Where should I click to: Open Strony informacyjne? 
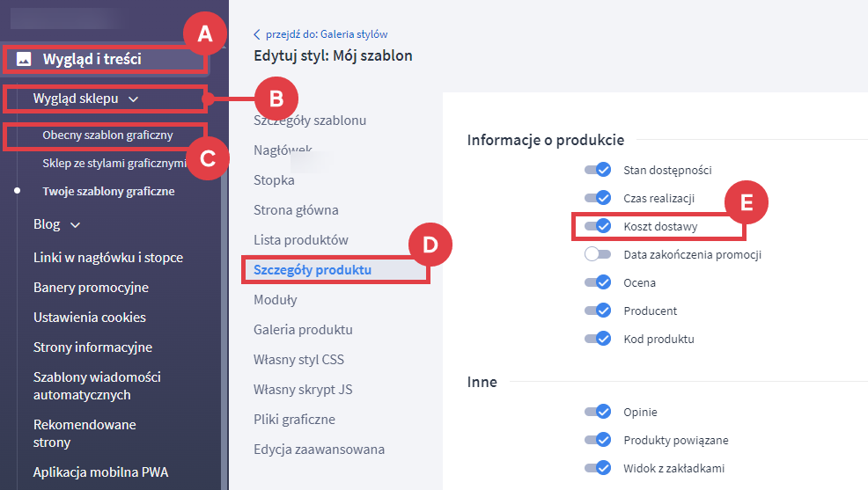92,347
